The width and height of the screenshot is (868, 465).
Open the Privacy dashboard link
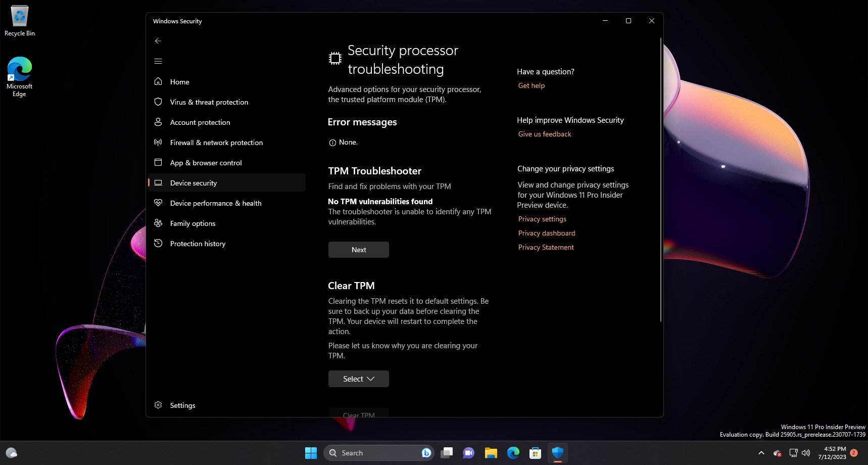[547, 233]
